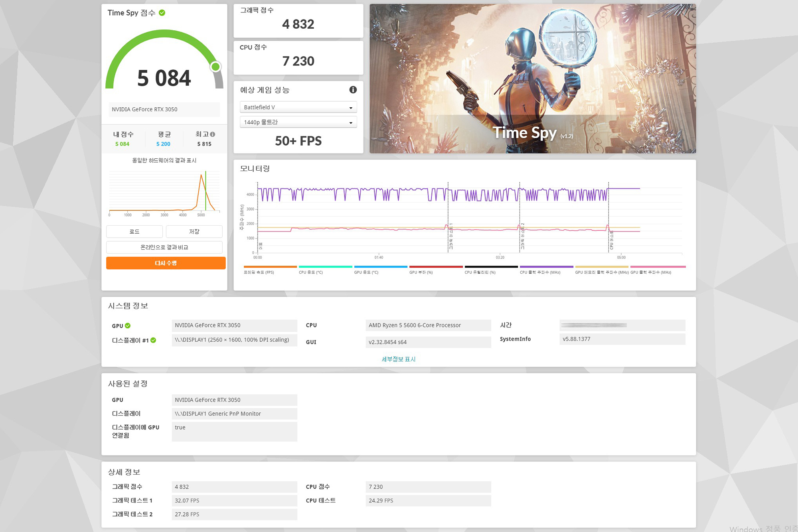
Task: Open the Battlefield V game dropdown
Action: pos(298,107)
